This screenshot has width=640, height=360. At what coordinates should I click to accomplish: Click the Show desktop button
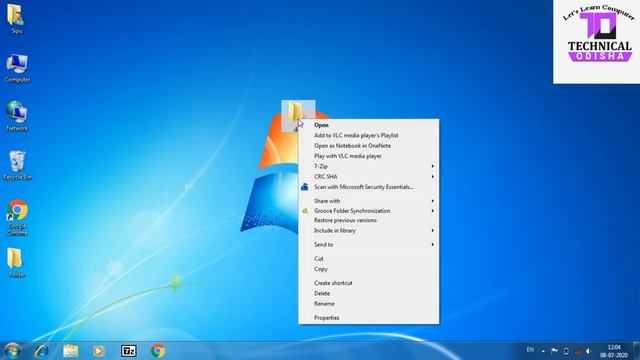tap(636, 351)
